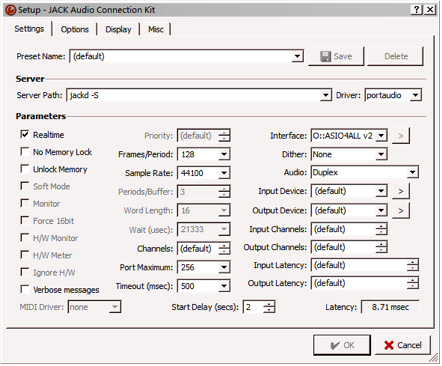Screen dimensions: 442x366
Task: Expand the Server Path dropdown
Action: pyautogui.click(x=325, y=95)
